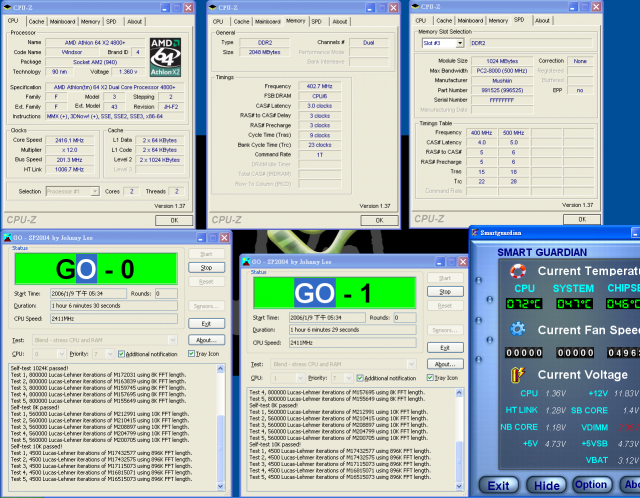Toggle Tray Icon checkbox in GO - 0 window
Viewport: 640px width, 498px height.
tap(191, 353)
